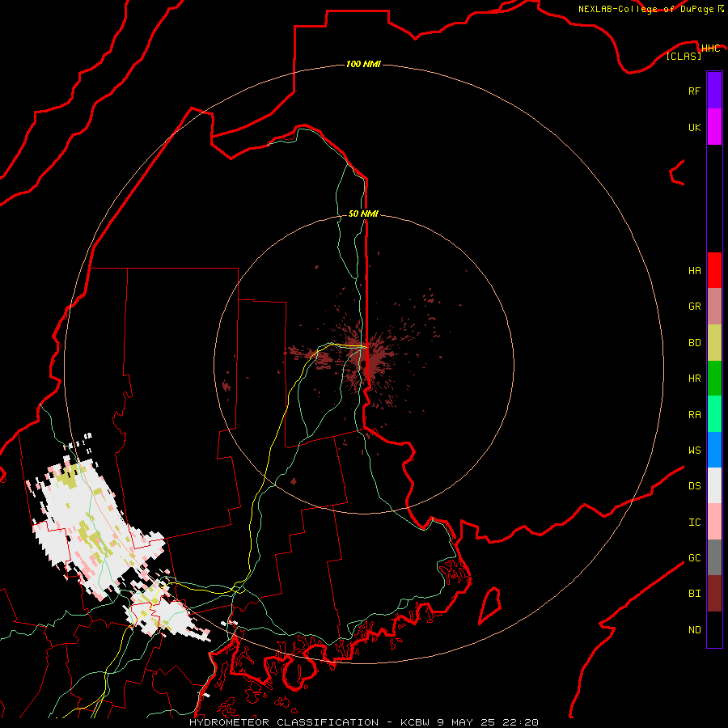
Task: Click the RF legend label
Action: tap(694, 91)
